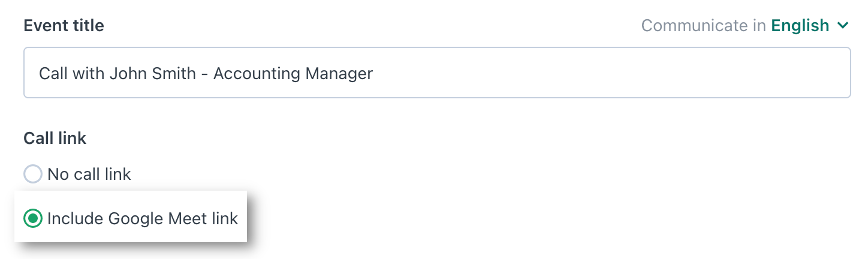
Task: Select the No call link radio button
Action: click(33, 174)
